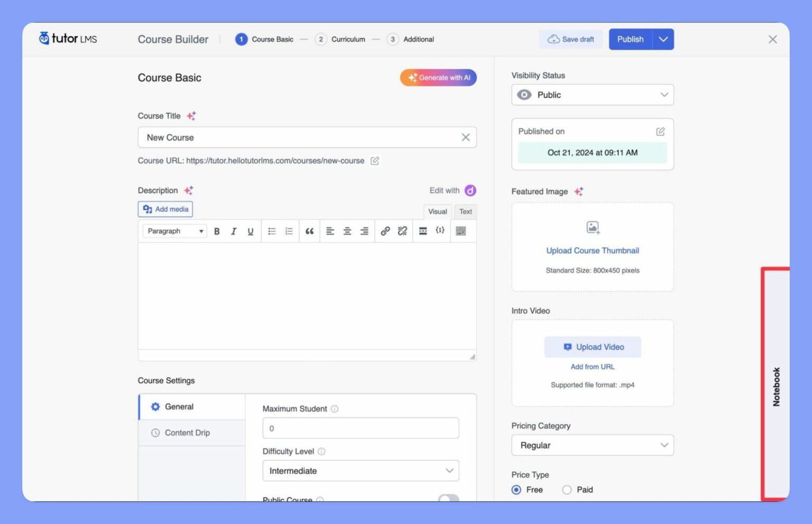Viewport: 812px width, 524px height.
Task: Click the Maximum Student input field
Action: tap(361, 428)
